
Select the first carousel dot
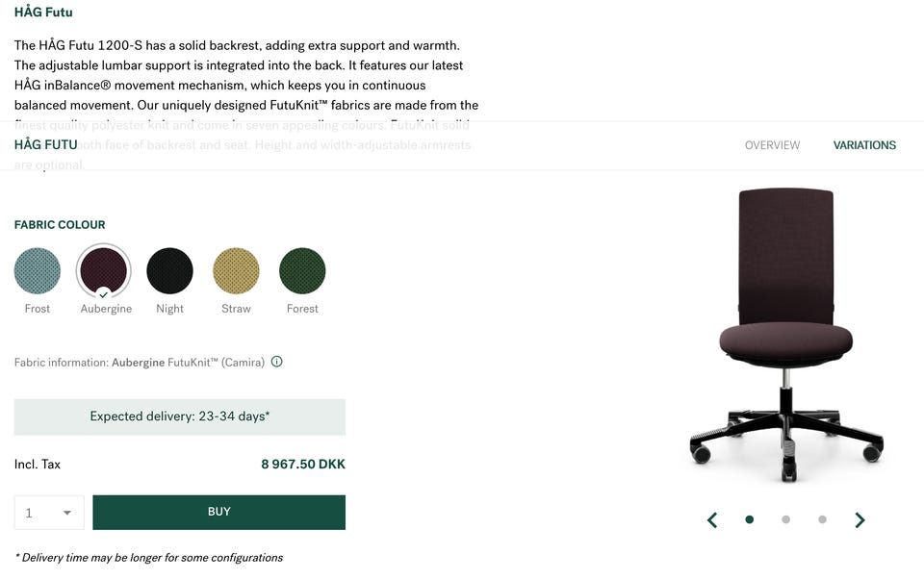(749, 519)
